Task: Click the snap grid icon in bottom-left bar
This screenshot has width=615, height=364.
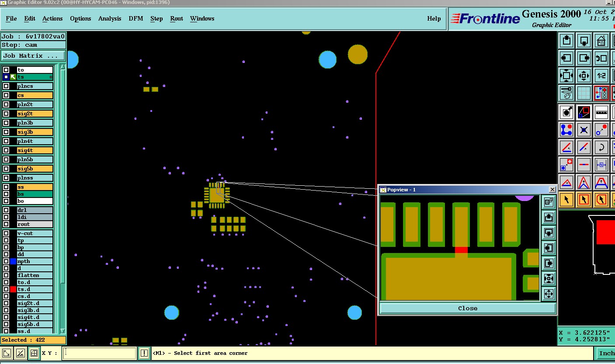Action: 34,353
